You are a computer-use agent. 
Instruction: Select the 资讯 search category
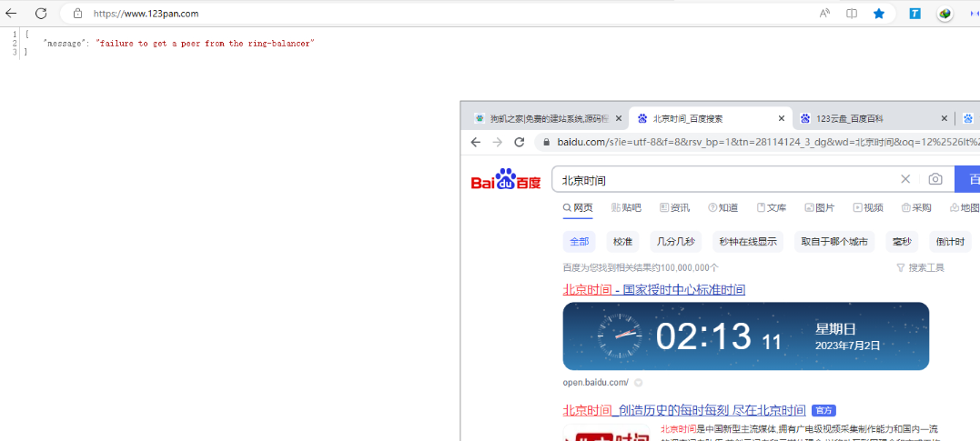pyautogui.click(x=675, y=208)
